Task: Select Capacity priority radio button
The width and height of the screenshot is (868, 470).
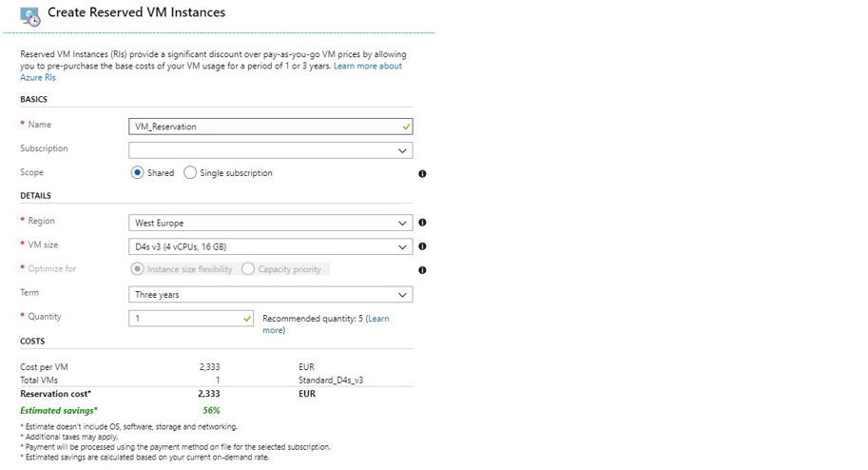Action: 248,269
